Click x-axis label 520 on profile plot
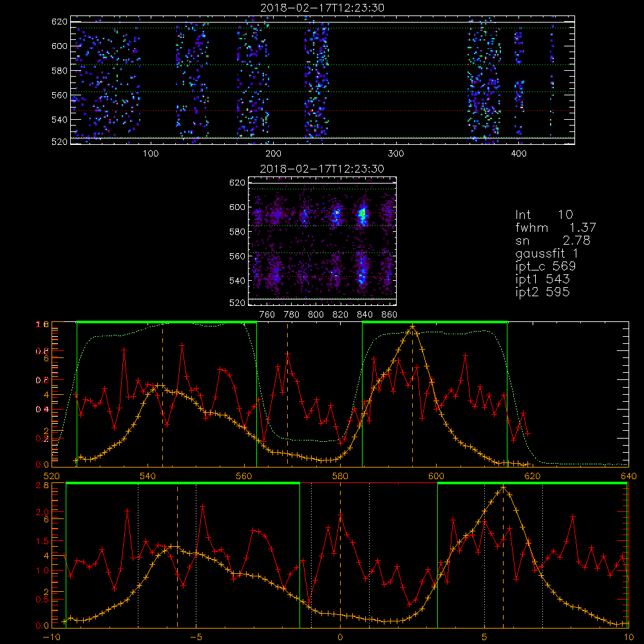 (52, 476)
